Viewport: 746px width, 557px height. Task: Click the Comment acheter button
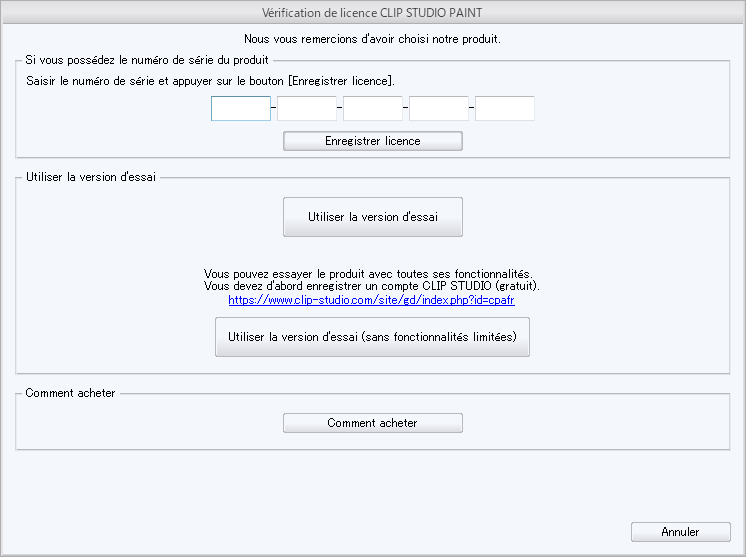[x=372, y=423]
